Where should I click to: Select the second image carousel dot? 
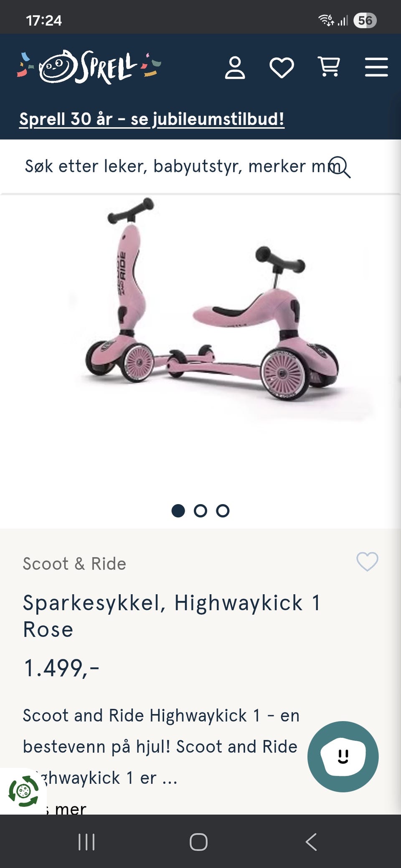[200, 511]
